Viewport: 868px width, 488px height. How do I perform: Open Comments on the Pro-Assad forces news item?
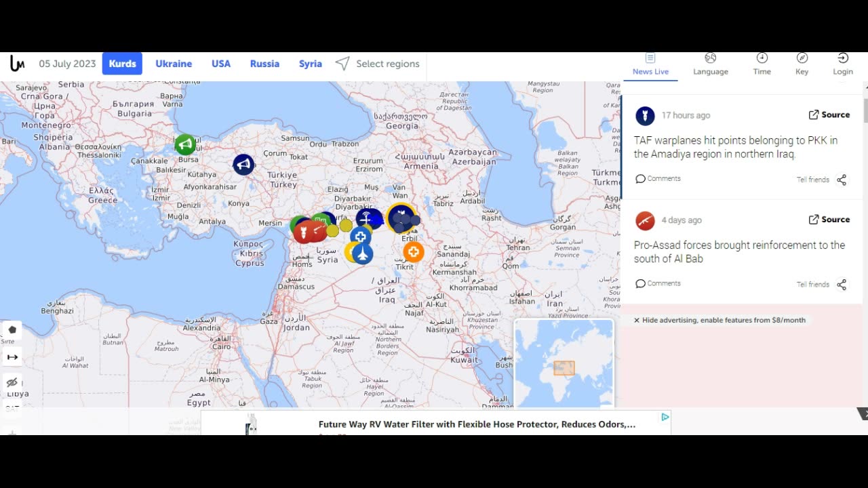pos(658,283)
